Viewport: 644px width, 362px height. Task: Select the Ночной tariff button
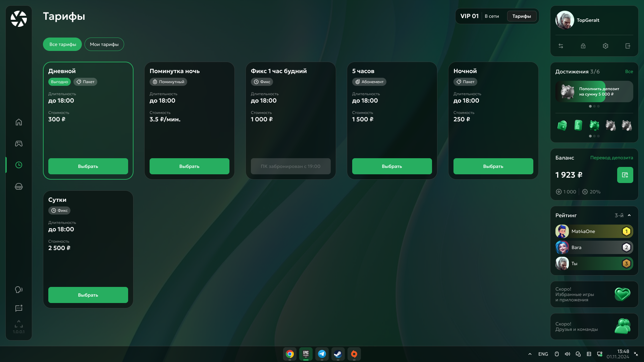pos(493,166)
